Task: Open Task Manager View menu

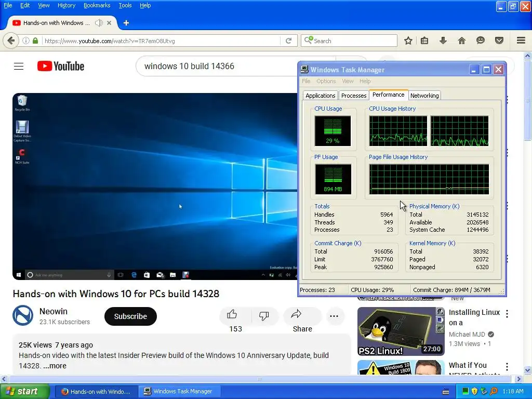Action: coord(348,81)
